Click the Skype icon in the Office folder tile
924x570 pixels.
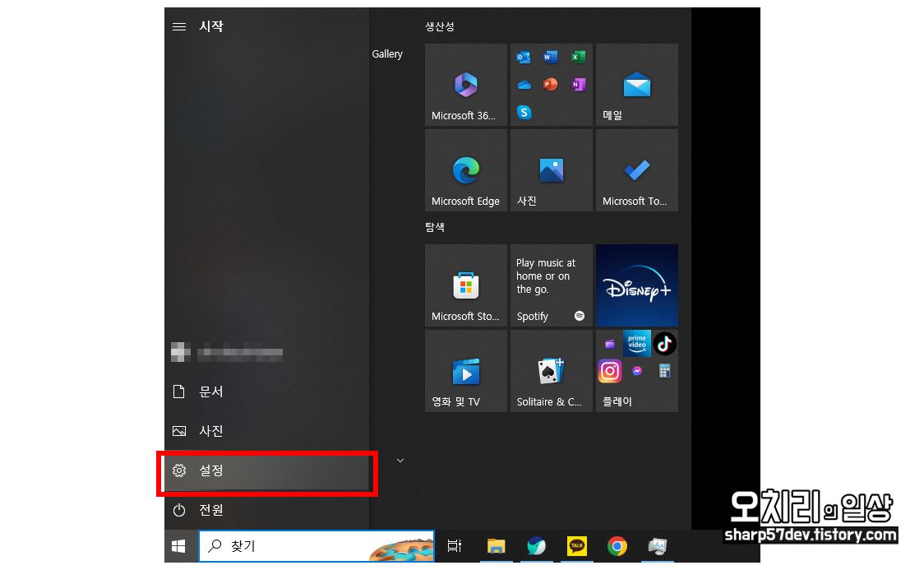524,112
